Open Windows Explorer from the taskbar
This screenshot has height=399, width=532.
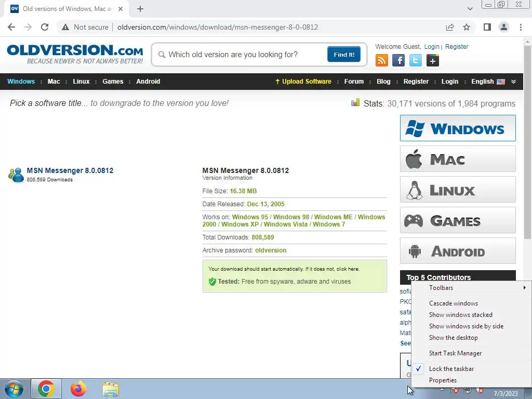[111, 389]
